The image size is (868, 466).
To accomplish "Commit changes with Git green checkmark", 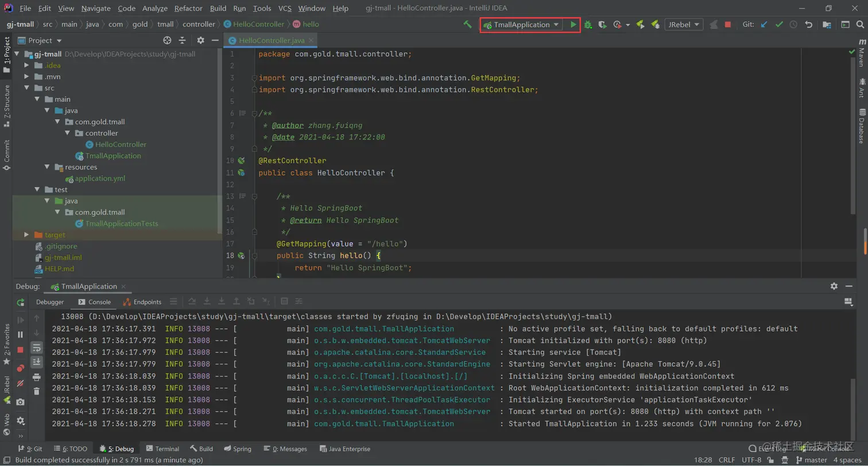I will pyautogui.click(x=779, y=25).
